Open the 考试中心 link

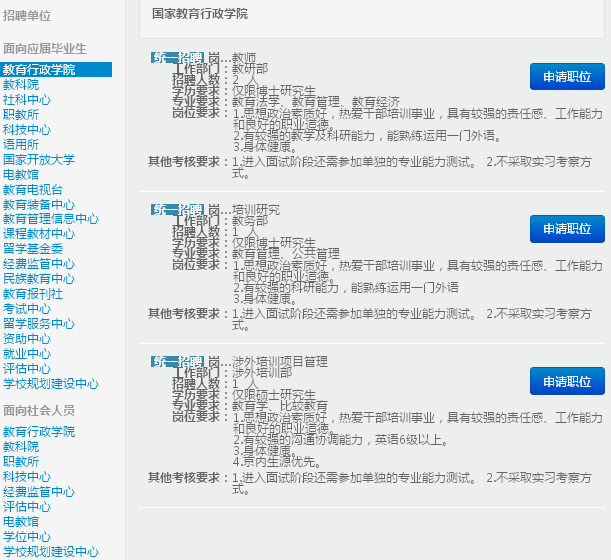(27, 309)
